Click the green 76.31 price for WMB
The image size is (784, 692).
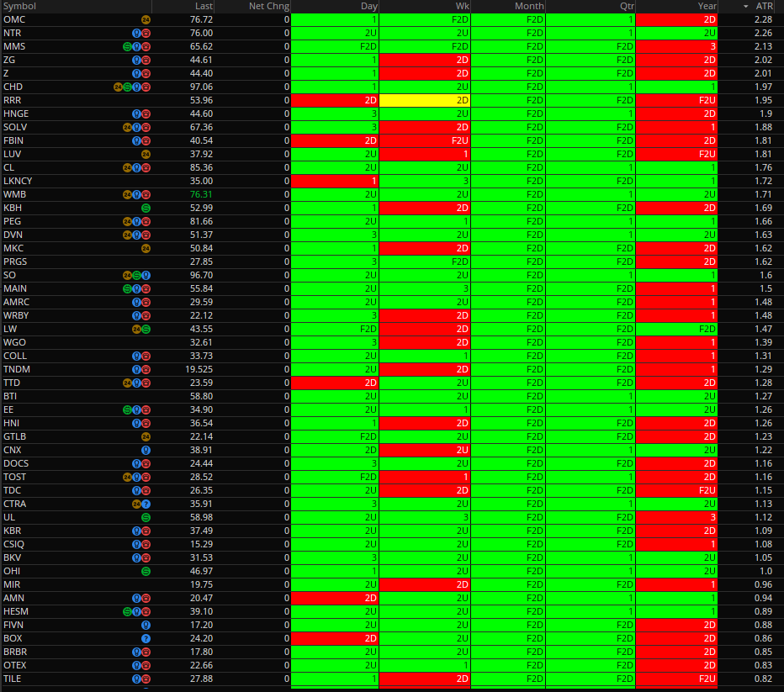pyautogui.click(x=201, y=195)
